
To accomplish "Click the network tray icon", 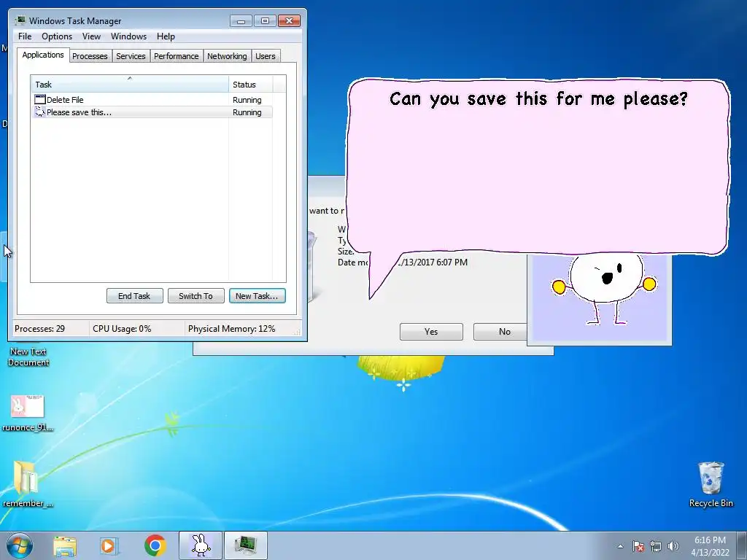I will [x=656, y=546].
